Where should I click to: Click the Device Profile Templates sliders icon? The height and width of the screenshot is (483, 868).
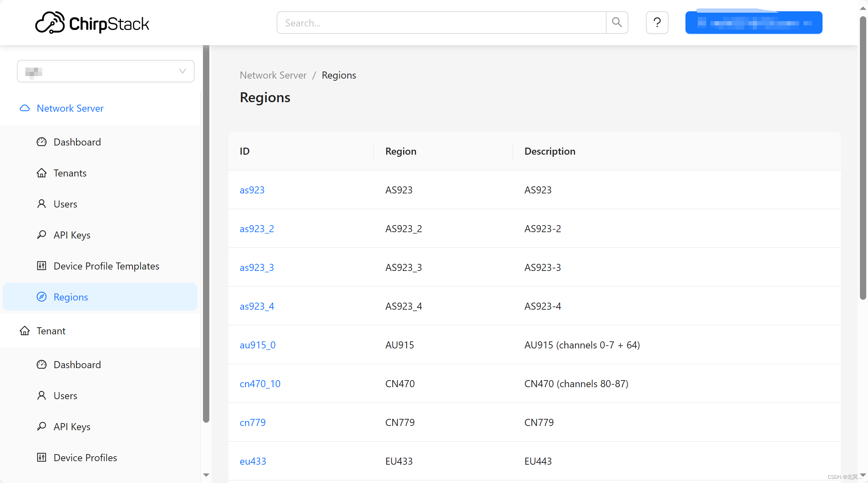point(42,266)
